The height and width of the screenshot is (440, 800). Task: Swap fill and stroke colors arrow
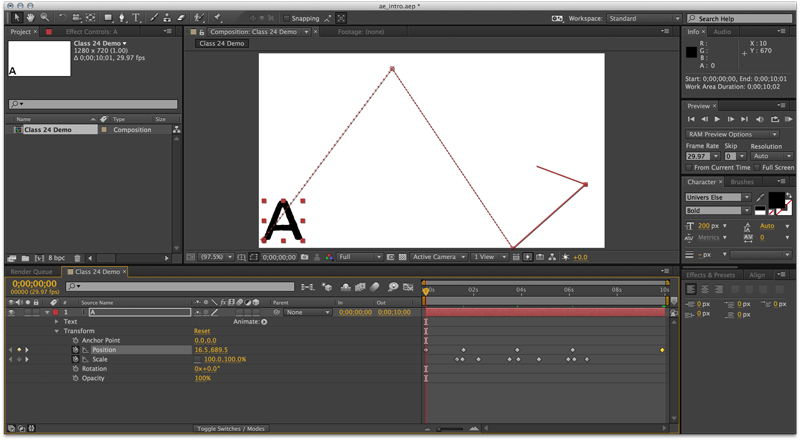[x=789, y=195]
